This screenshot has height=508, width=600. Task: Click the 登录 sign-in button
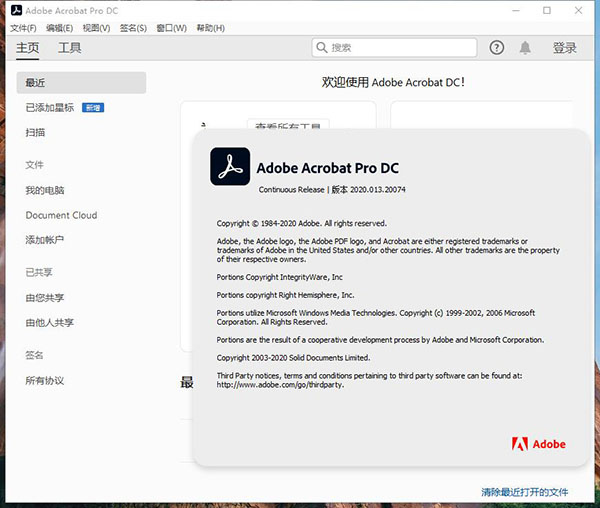pos(564,48)
